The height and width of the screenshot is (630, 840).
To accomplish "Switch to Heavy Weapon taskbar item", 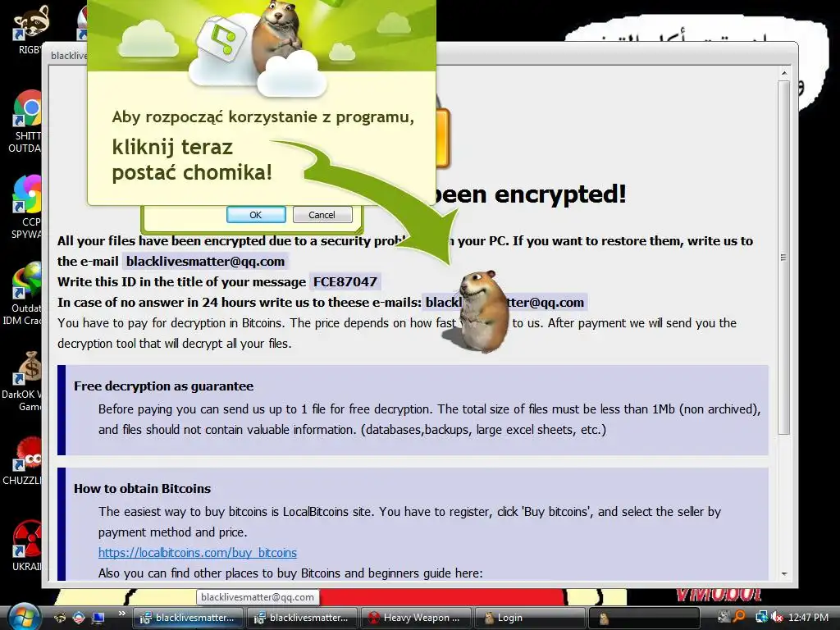I will pos(416,618).
